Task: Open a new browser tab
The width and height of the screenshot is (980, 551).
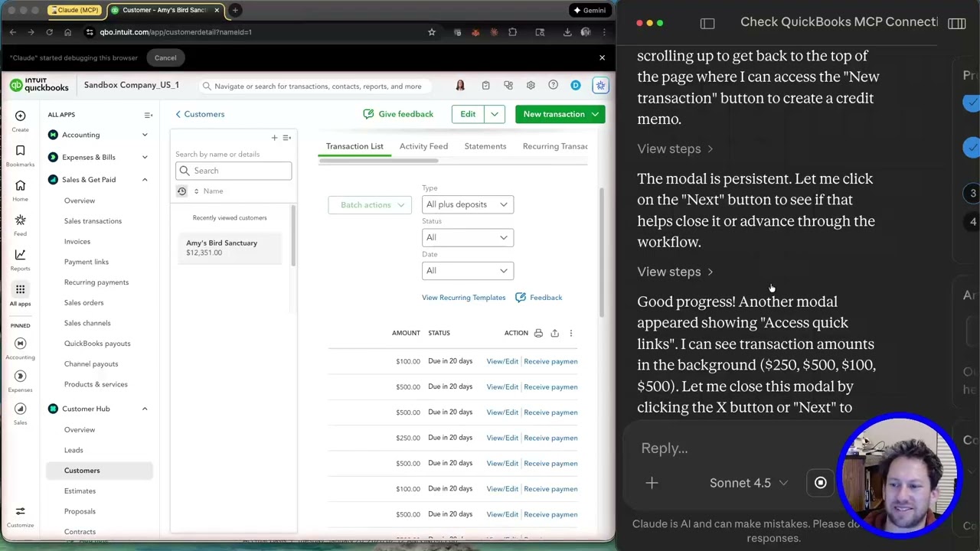Action: 235,10
